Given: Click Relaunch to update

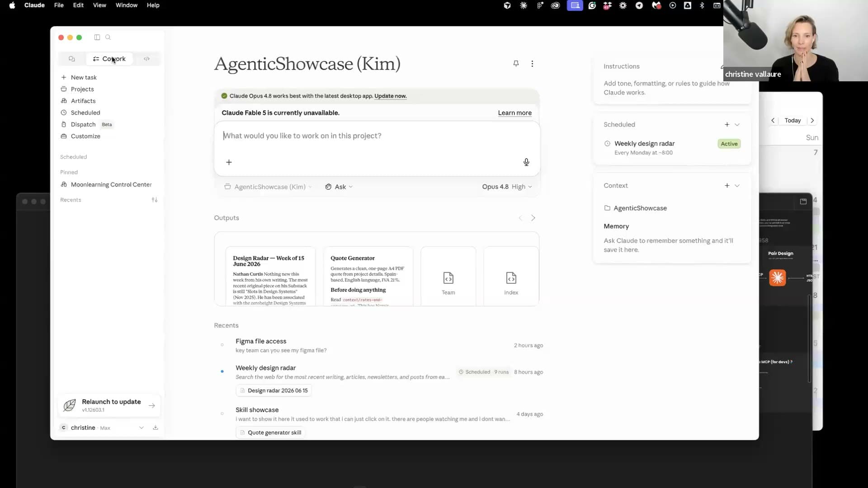Looking at the screenshot, I should click(109, 405).
